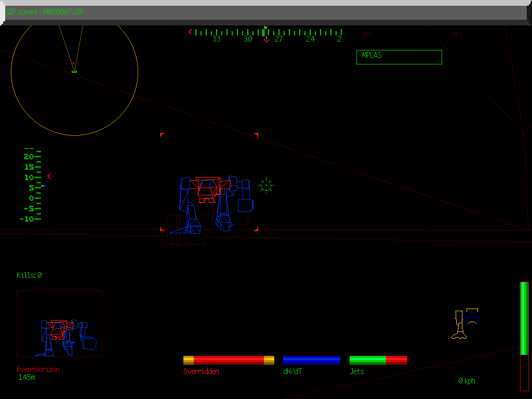Select the left PPC weapon label
Screen dimensions: 532x399
pos(368,35)
